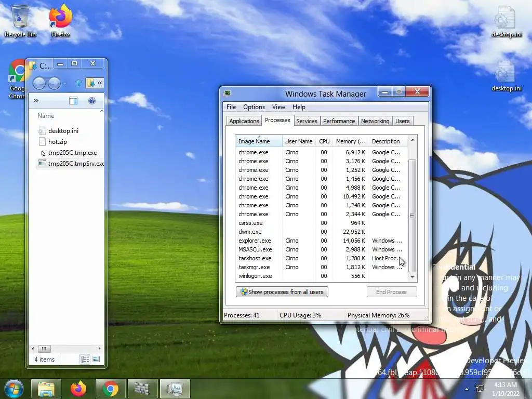Go back in the Explorer window

point(39,83)
